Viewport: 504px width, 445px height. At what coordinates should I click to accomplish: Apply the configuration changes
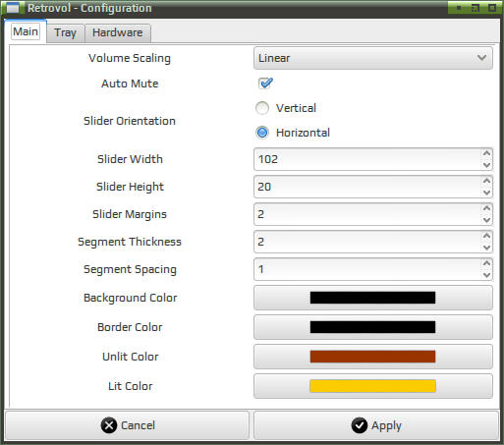(x=376, y=425)
